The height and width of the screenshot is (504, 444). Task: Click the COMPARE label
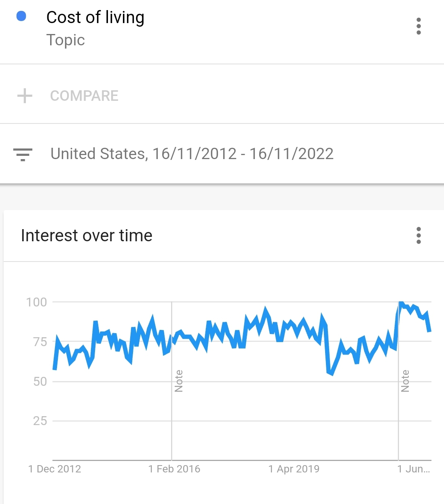(84, 96)
